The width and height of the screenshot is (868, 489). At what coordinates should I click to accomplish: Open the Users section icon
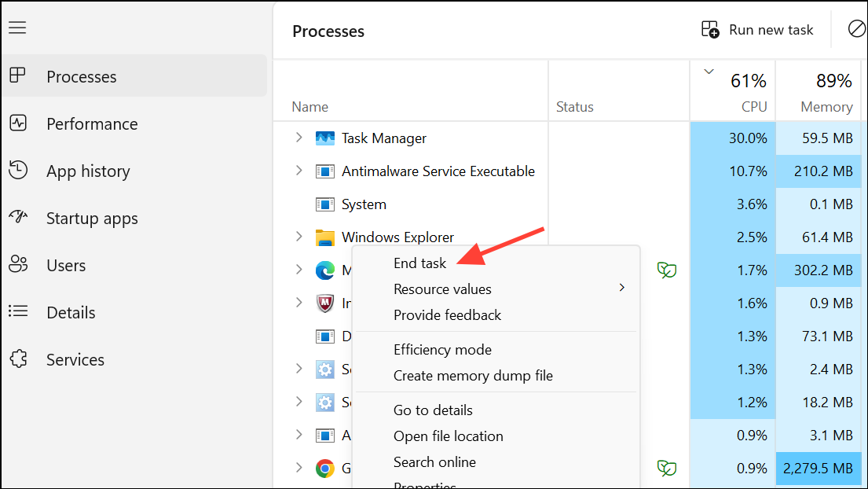click(x=17, y=265)
